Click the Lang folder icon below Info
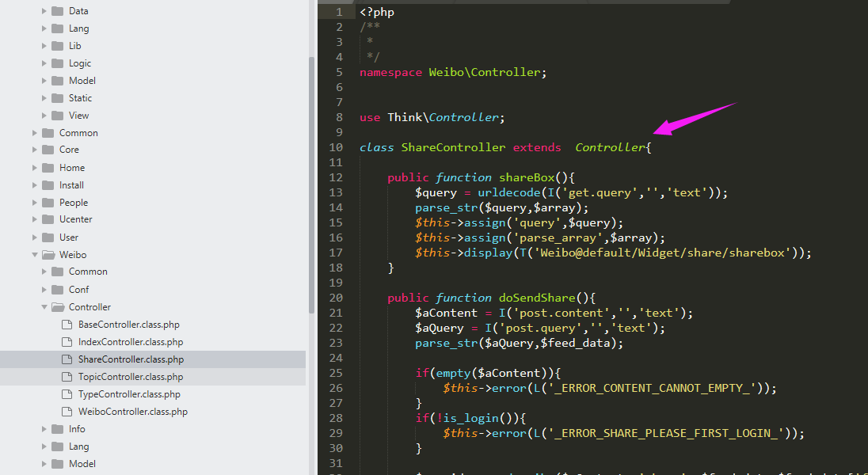Image resolution: width=868 pixels, height=475 pixels. (x=58, y=446)
